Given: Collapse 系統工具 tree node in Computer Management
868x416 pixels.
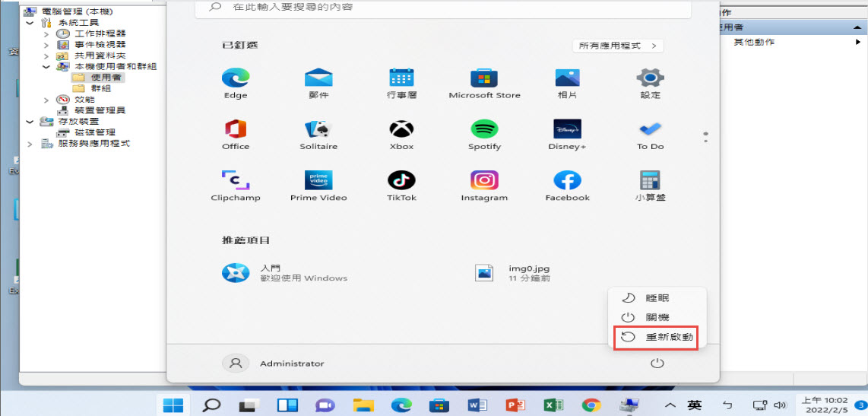Looking at the screenshot, I should (30, 23).
